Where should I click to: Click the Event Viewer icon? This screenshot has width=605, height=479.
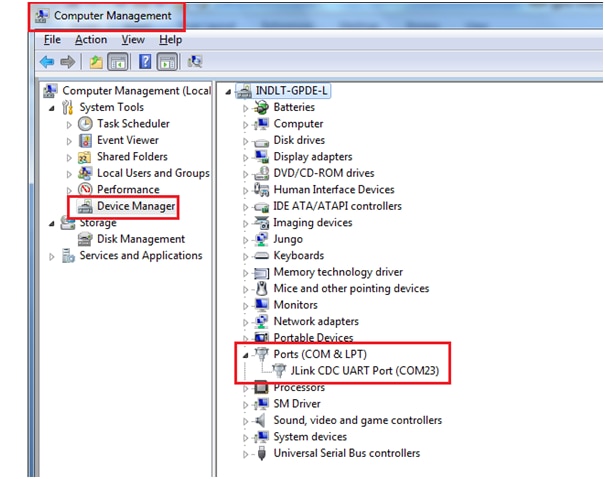85,140
